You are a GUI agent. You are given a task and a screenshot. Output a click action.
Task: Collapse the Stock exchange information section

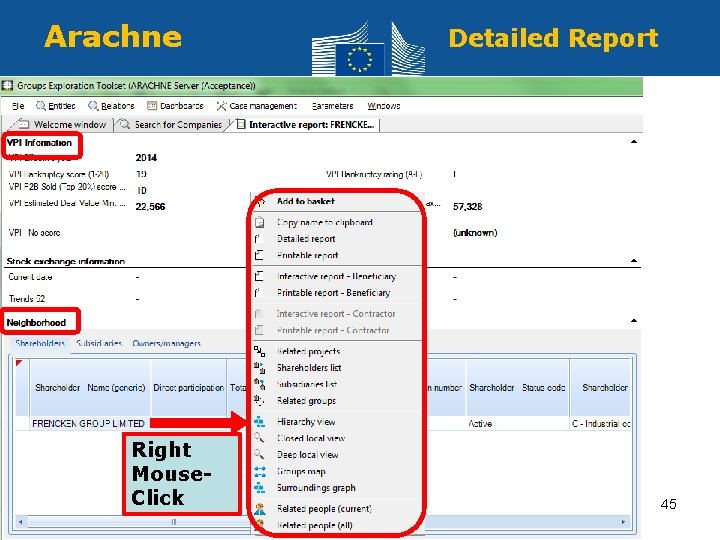[634, 260]
